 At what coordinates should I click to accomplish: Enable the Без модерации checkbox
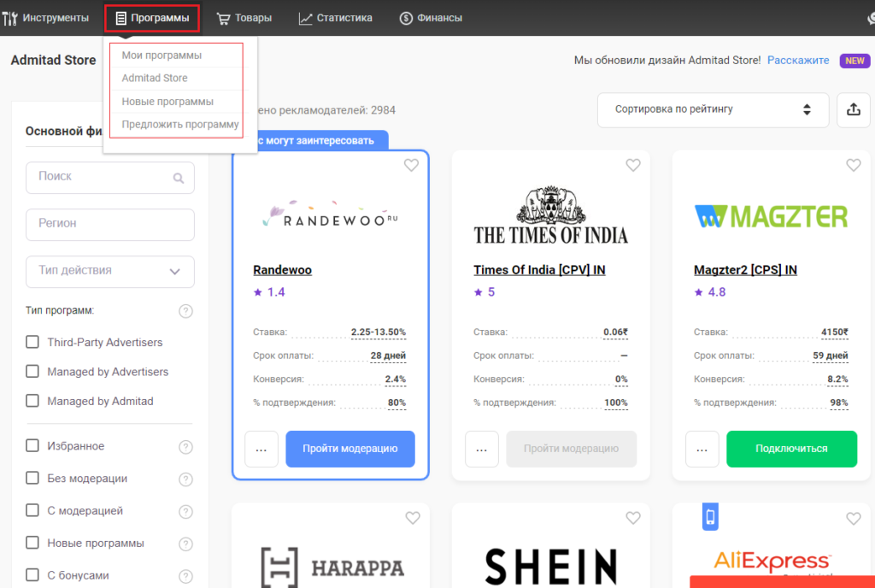pos(32,478)
